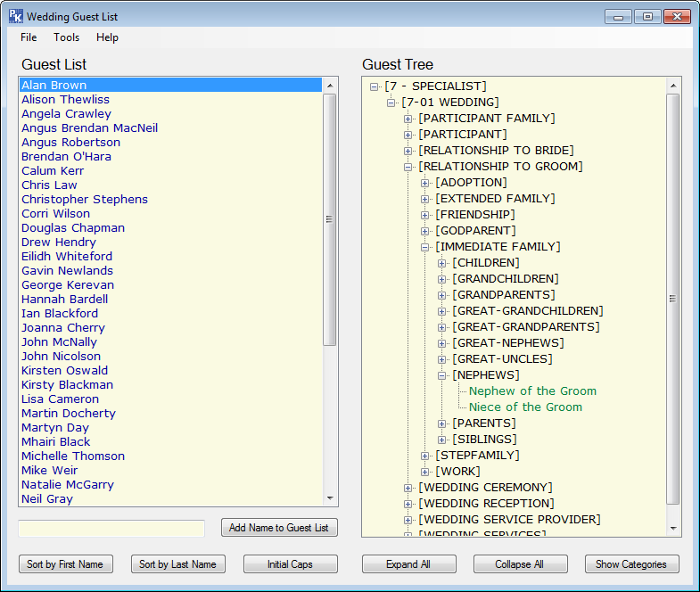
Task: Select 'Niece of the Groom' tree item
Action: [x=525, y=407]
